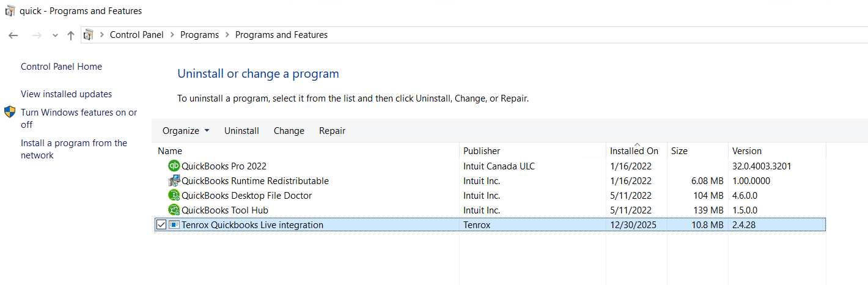Click the back navigation arrow

click(x=13, y=35)
